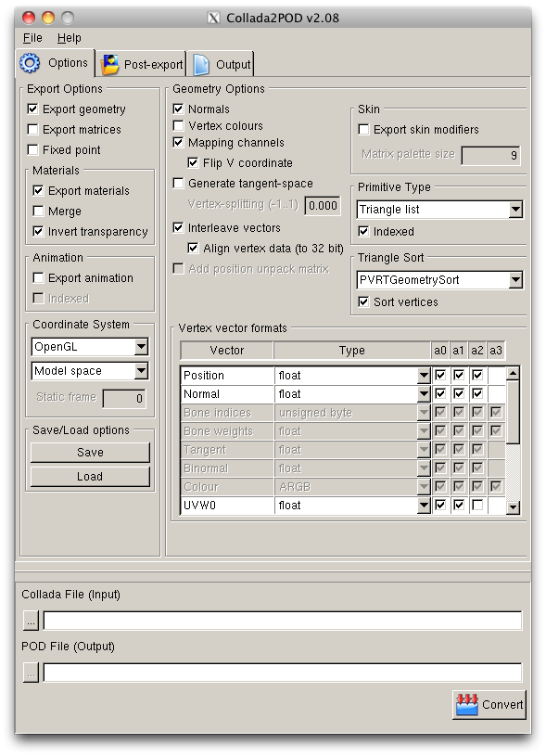546x756 pixels.
Task: Toggle the Indexed primitive checkbox
Action: (363, 231)
